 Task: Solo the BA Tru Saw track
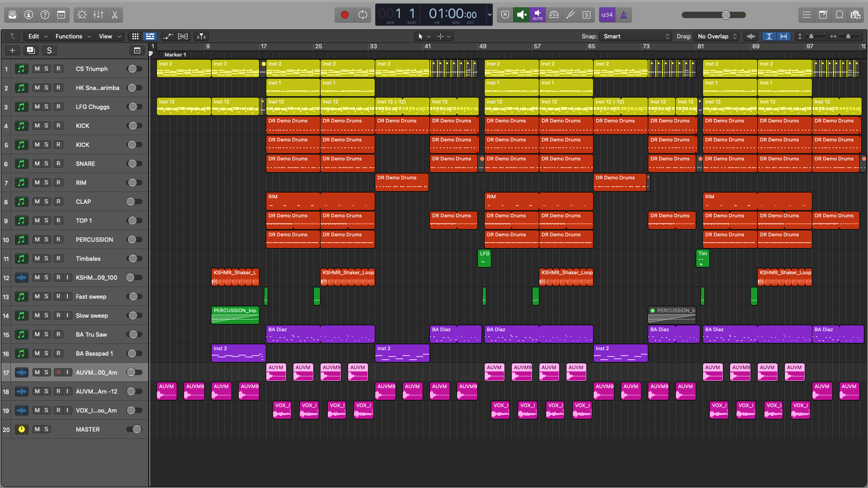(46, 334)
